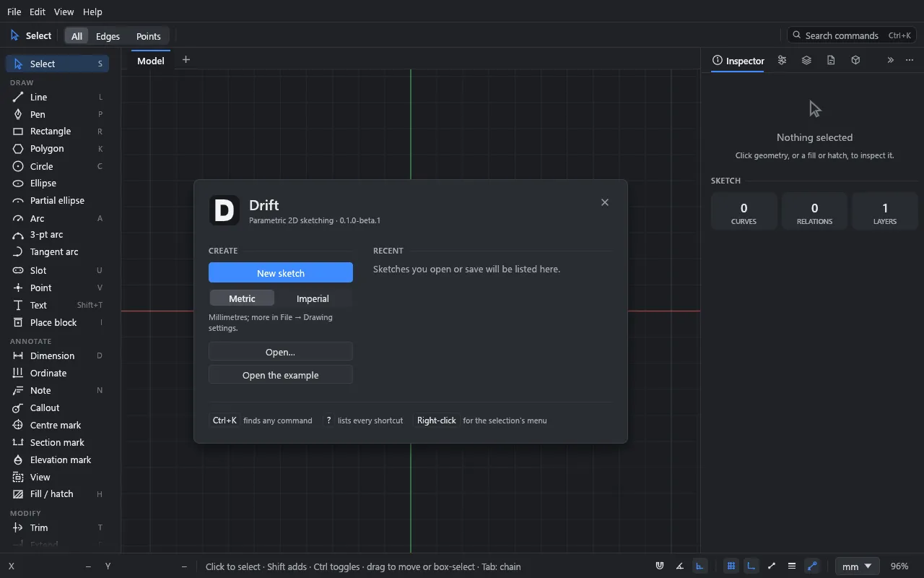Activate the Callout tool
Screen dimensions: 924x578
tap(58, 407)
